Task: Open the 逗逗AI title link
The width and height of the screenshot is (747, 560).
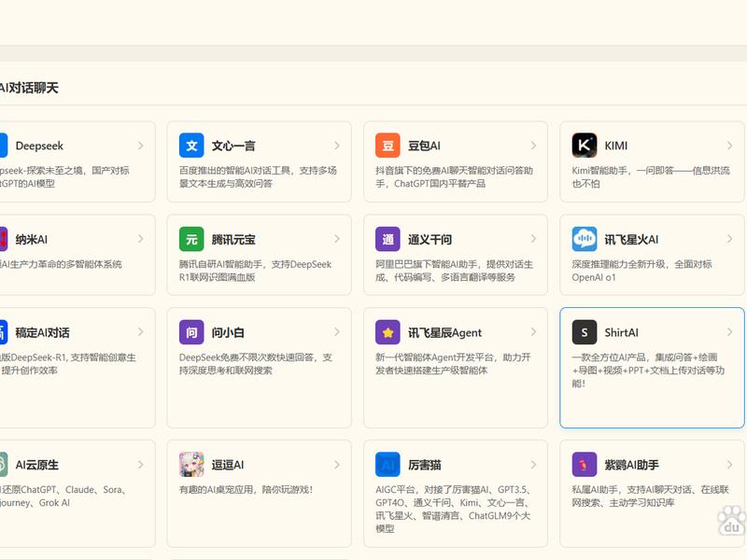Action: pos(228,465)
